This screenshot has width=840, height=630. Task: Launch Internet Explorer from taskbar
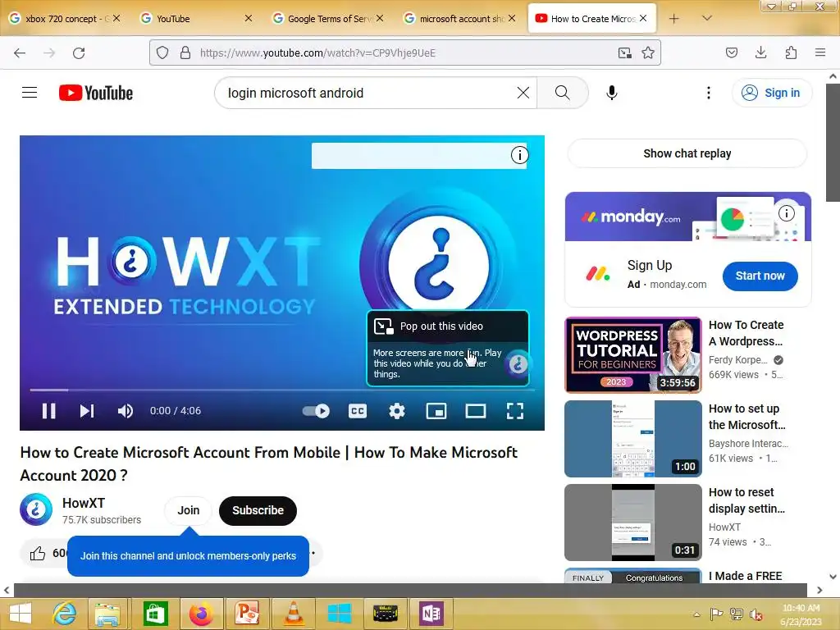point(64,614)
